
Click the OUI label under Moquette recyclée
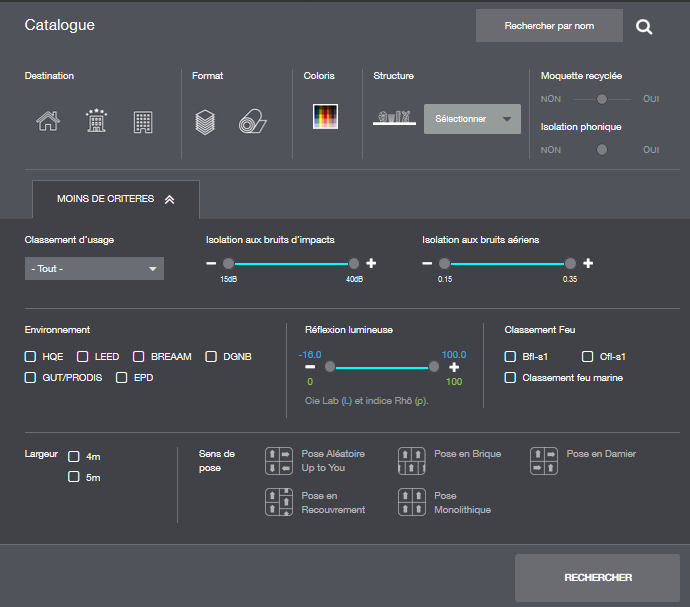651,99
